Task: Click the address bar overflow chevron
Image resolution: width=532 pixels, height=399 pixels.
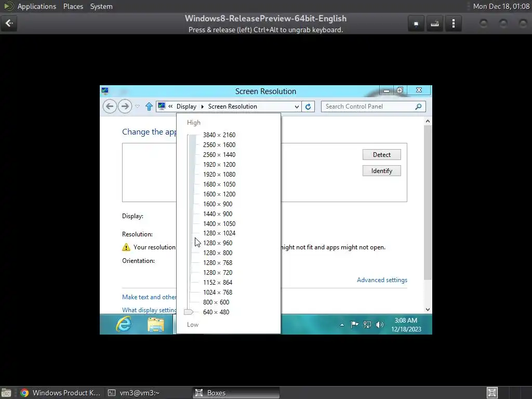Action: [170, 106]
